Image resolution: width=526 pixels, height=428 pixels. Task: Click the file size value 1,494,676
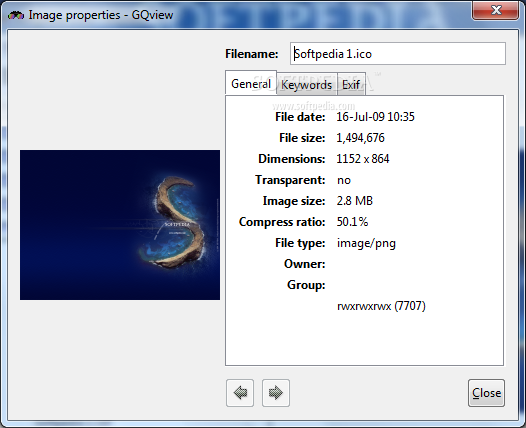pos(360,138)
